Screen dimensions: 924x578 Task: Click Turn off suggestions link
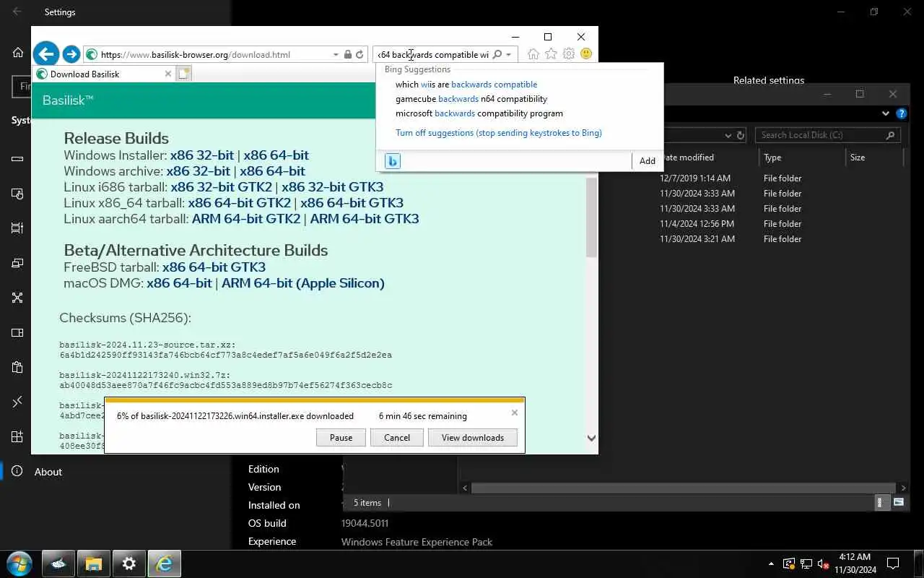point(499,133)
